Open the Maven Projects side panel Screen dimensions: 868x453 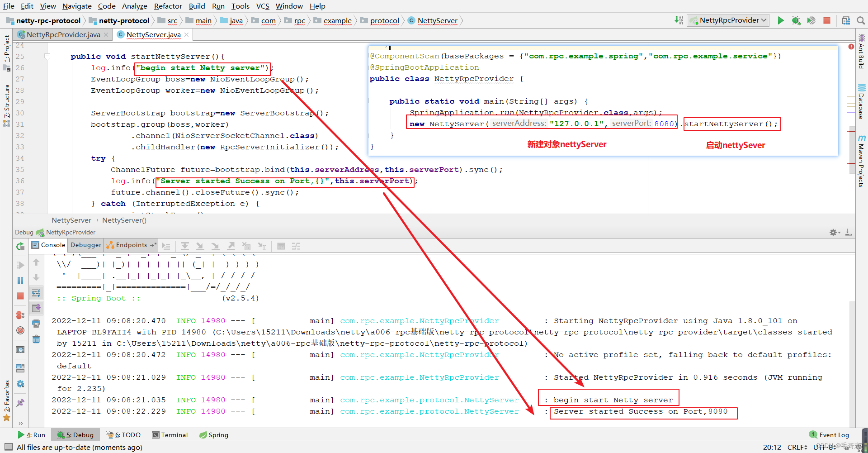coord(862,161)
